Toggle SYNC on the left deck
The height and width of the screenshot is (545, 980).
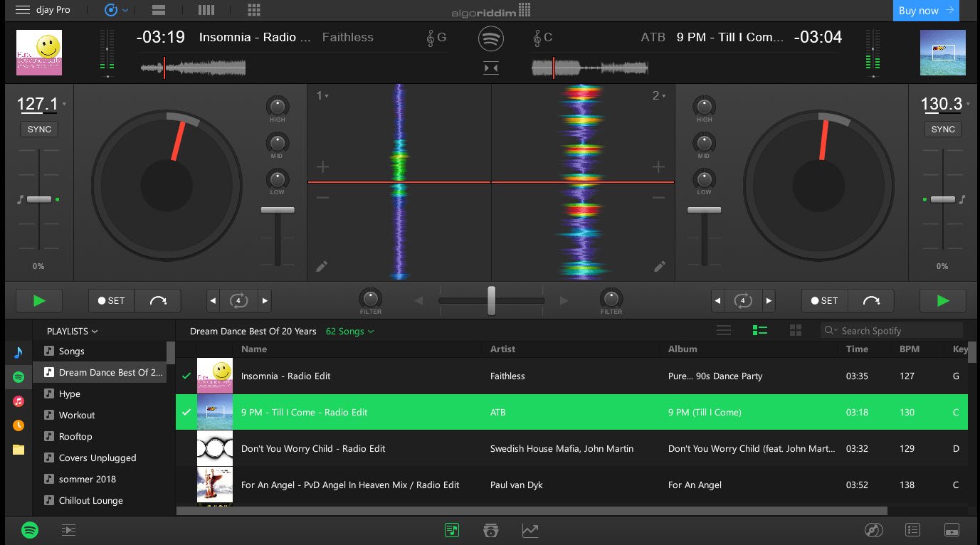39,129
